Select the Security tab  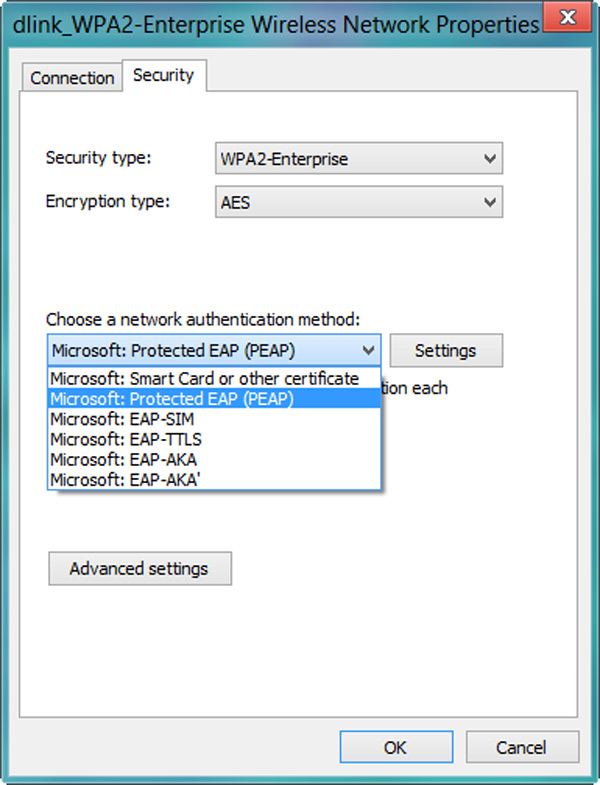163,76
